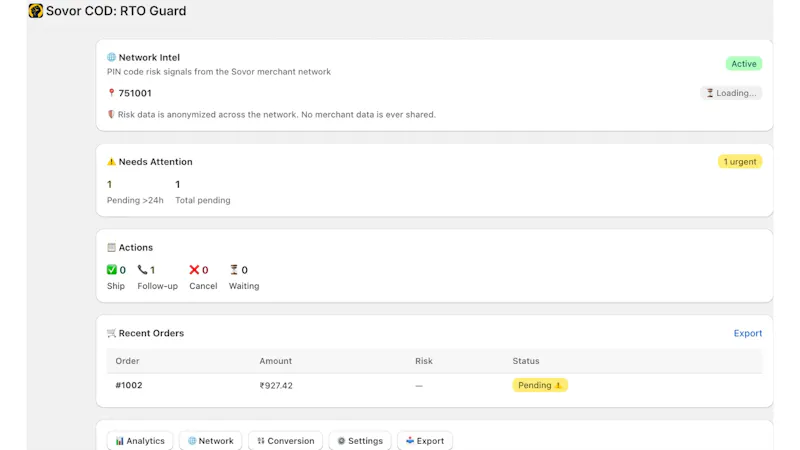Click the Order column header

127,361
